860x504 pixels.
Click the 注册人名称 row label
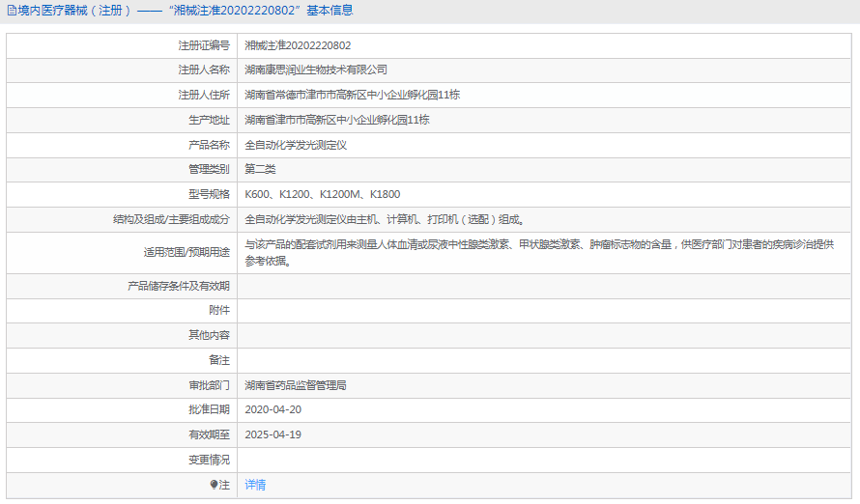click(x=204, y=70)
